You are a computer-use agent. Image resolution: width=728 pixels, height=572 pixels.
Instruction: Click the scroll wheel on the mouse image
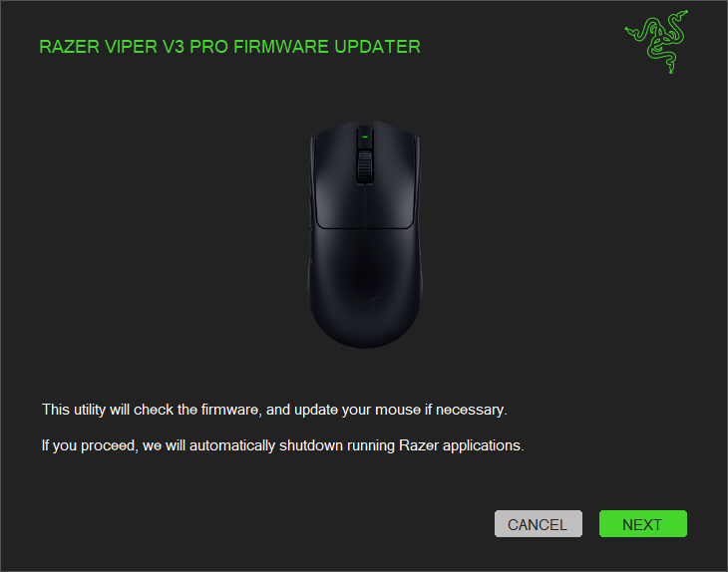(x=365, y=166)
